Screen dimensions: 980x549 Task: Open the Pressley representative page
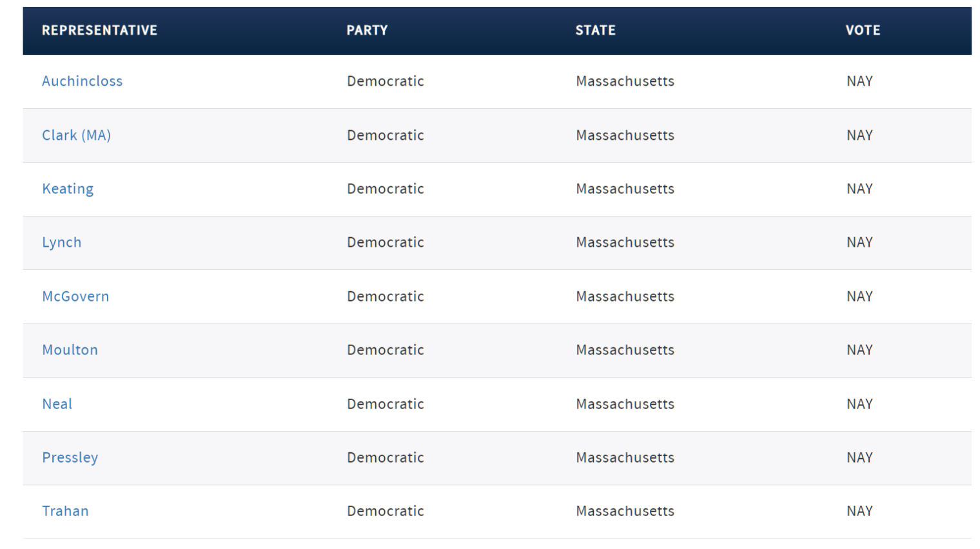pyautogui.click(x=70, y=457)
